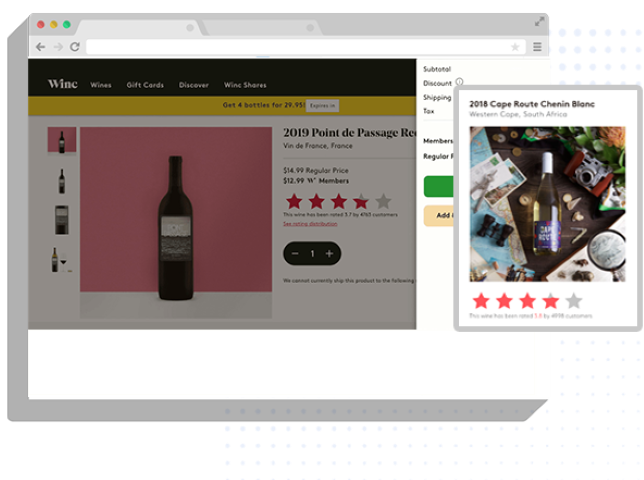Click the grey fifth star on Cape Route card
Image resolution: width=644 pixels, height=480 pixels.
(x=574, y=301)
